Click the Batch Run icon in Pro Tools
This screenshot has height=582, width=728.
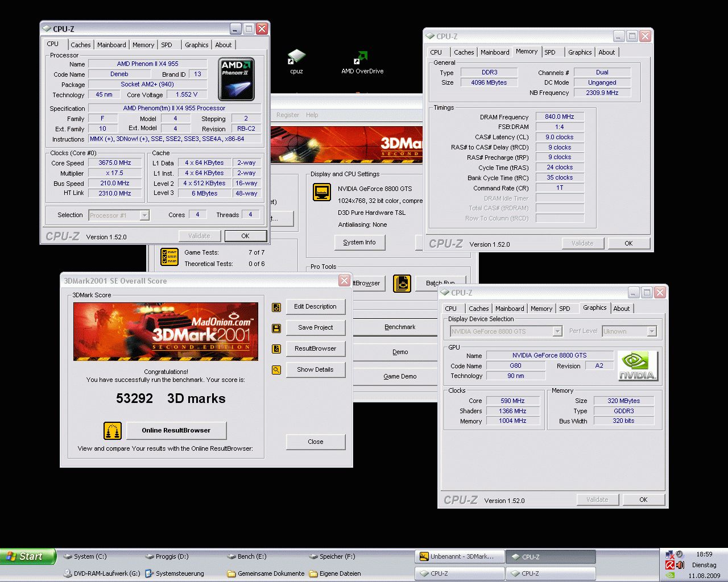click(402, 283)
